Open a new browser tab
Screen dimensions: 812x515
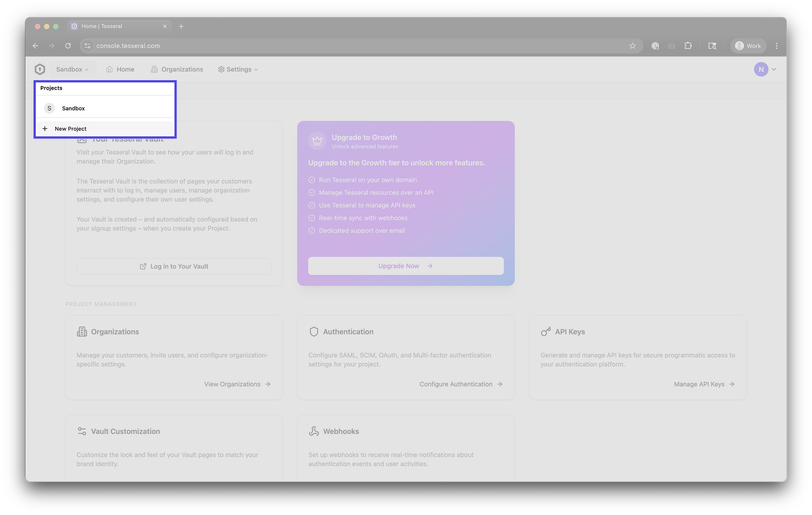(x=181, y=26)
